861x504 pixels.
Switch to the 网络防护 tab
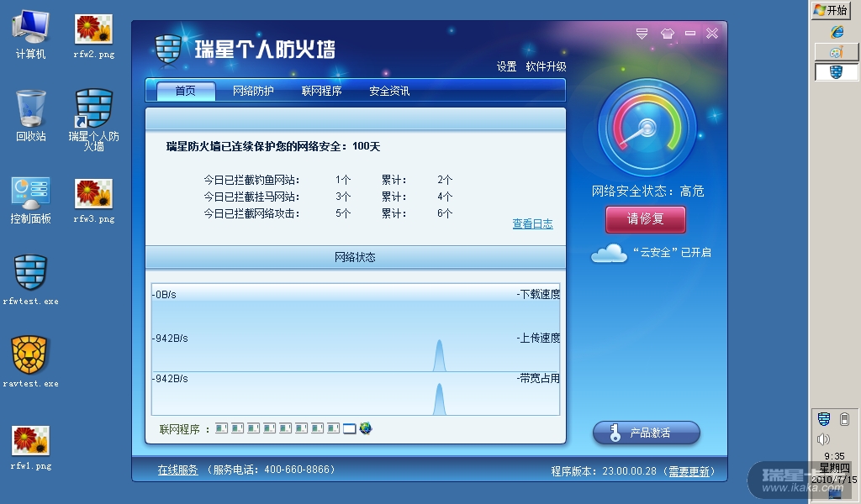[253, 91]
